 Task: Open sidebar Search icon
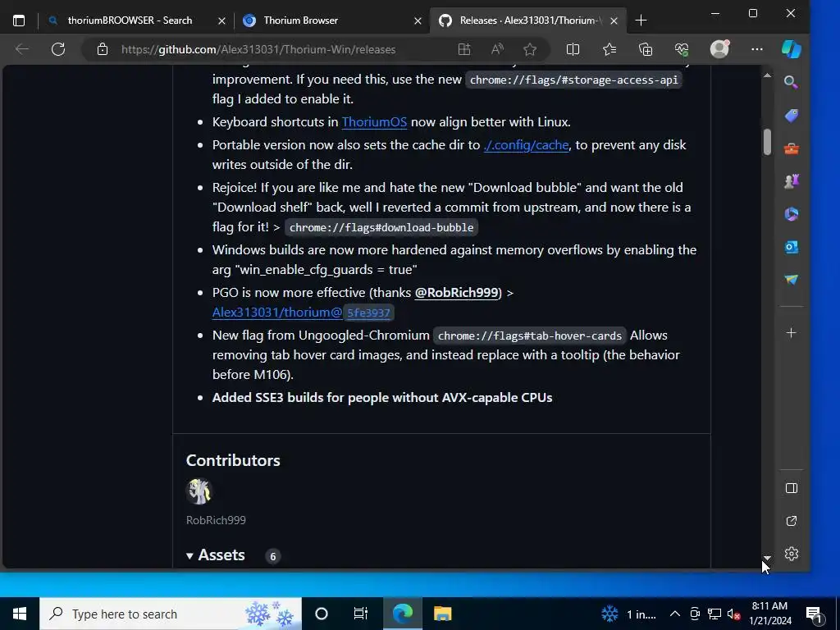point(791,82)
